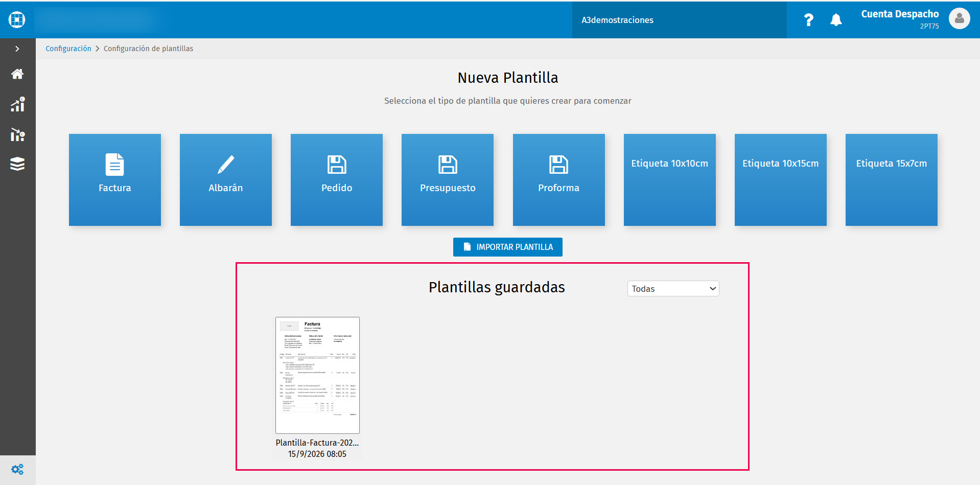Image resolution: width=980 pixels, height=485 pixels.
Task: Open the bar chart analytics sidebar icon
Action: point(17,104)
